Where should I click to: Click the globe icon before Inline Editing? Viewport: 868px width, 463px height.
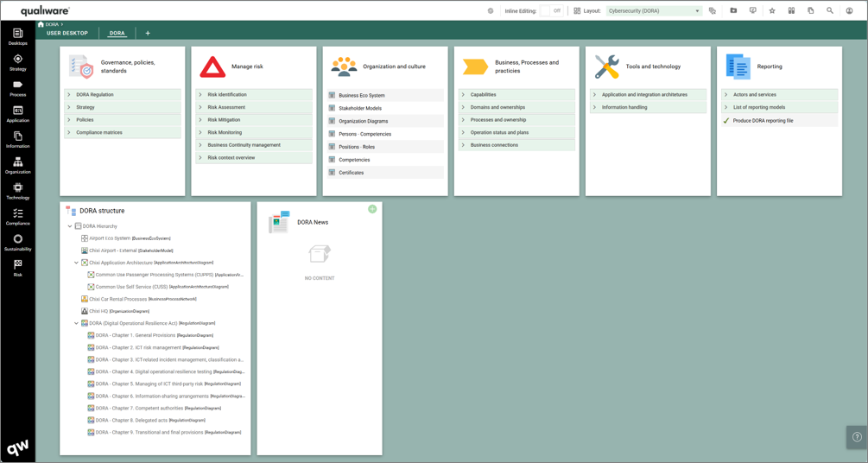(x=491, y=10)
